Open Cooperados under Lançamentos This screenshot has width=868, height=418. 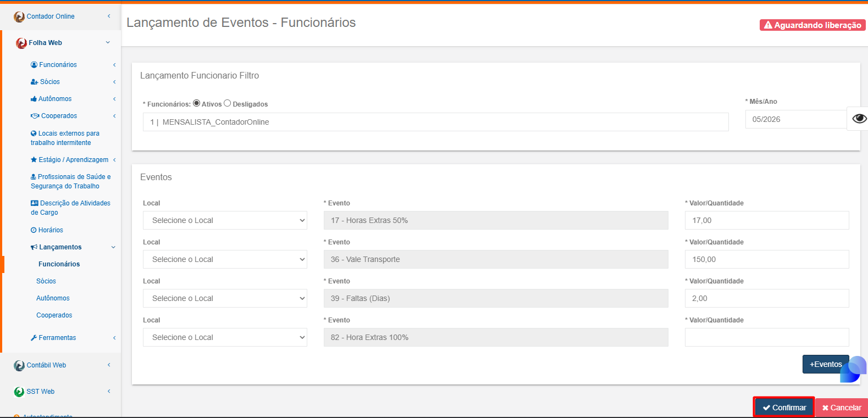click(x=54, y=315)
